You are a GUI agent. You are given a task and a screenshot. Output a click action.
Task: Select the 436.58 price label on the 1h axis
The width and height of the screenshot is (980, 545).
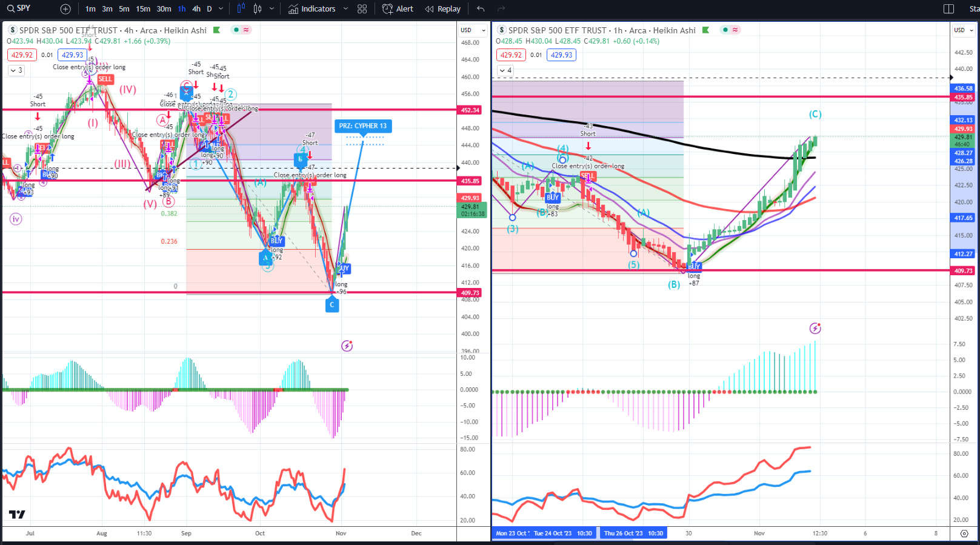point(963,89)
